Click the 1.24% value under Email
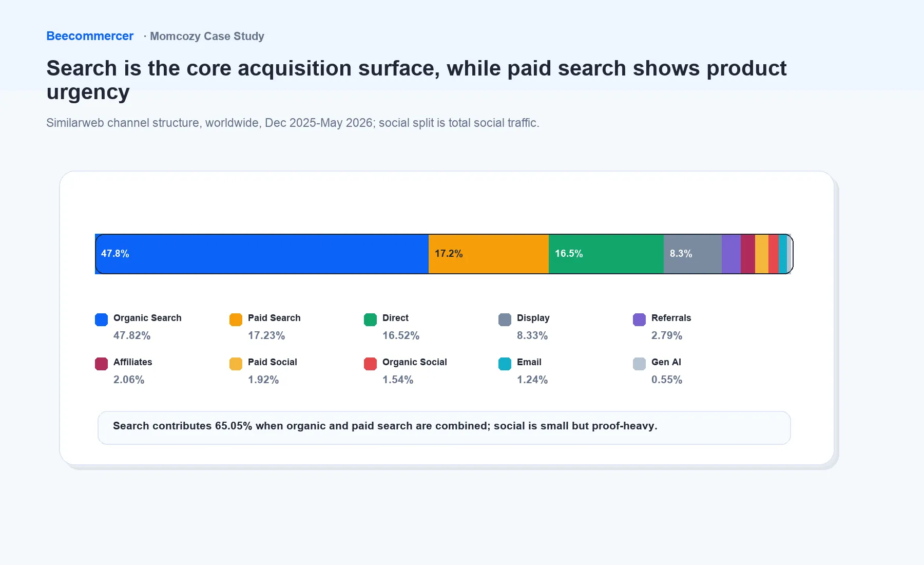This screenshot has width=924, height=565. click(532, 380)
